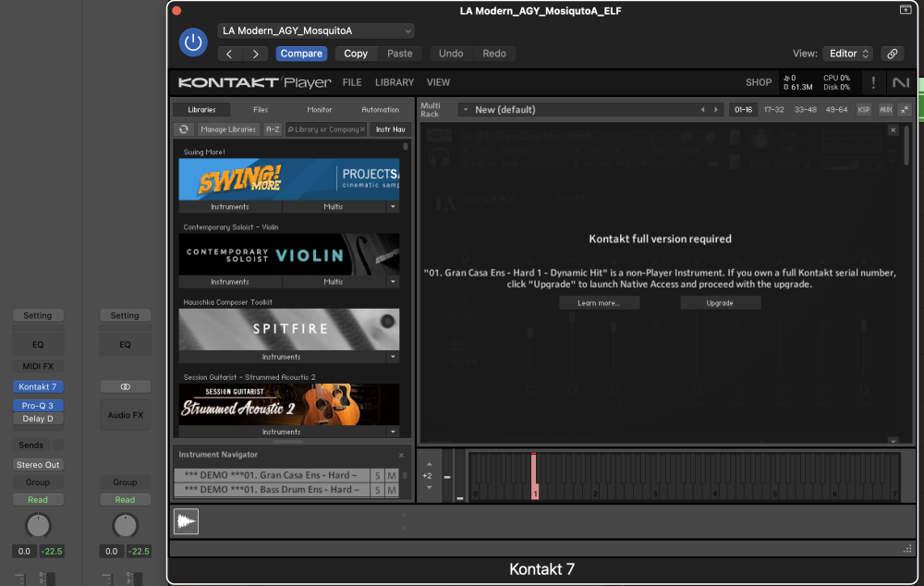Open the View Editor dropdown
924x586 pixels.
click(848, 54)
